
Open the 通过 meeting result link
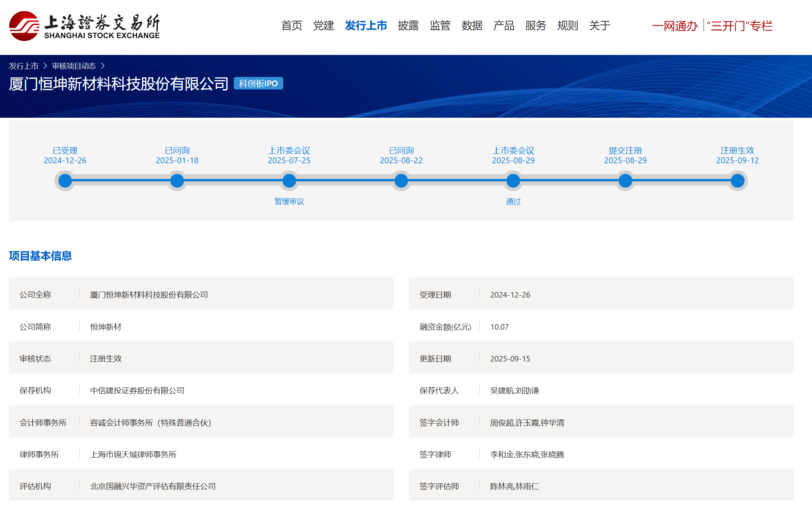click(x=513, y=201)
